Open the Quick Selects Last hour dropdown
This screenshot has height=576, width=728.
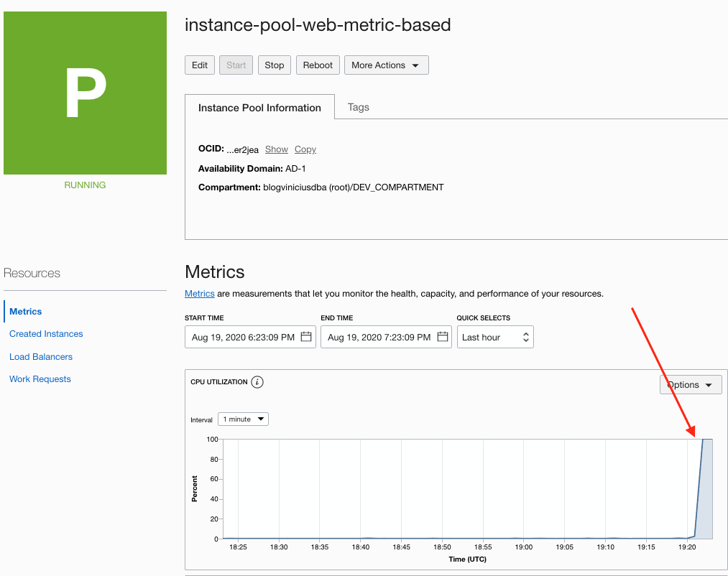[x=495, y=337]
